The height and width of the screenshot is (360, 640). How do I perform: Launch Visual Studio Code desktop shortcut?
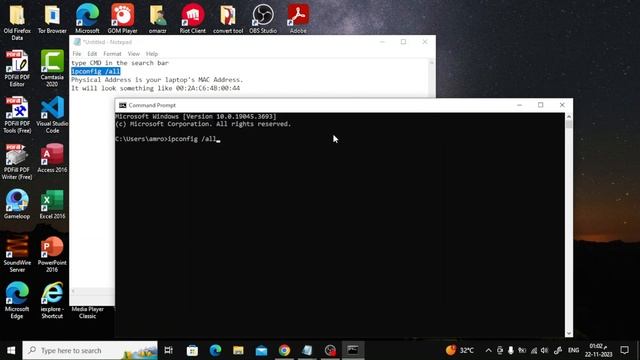[x=52, y=115]
